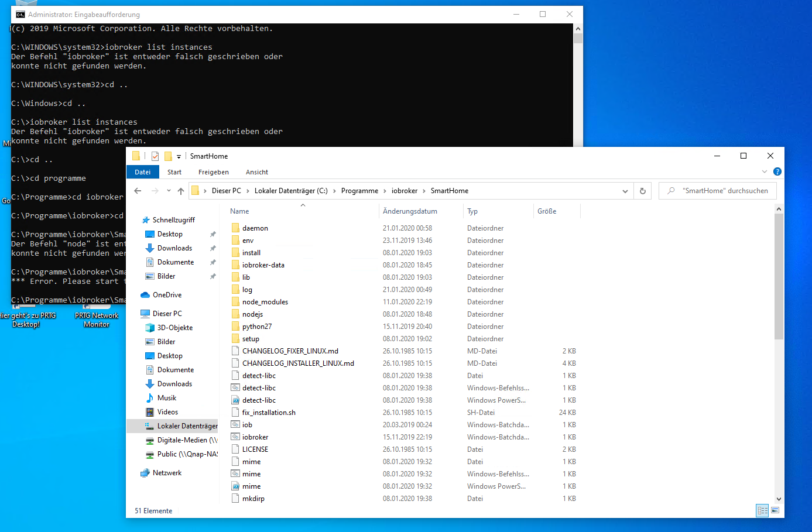Image resolution: width=812 pixels, height=532 pixels.
Task: Open the Datei ribbon tab
Action: click(x=143, y=172)
